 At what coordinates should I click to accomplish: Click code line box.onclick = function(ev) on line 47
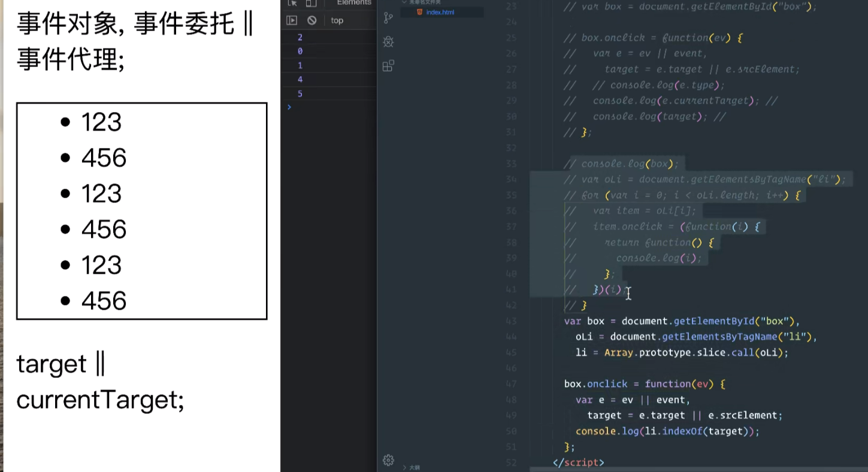click(x=645, y=384)
